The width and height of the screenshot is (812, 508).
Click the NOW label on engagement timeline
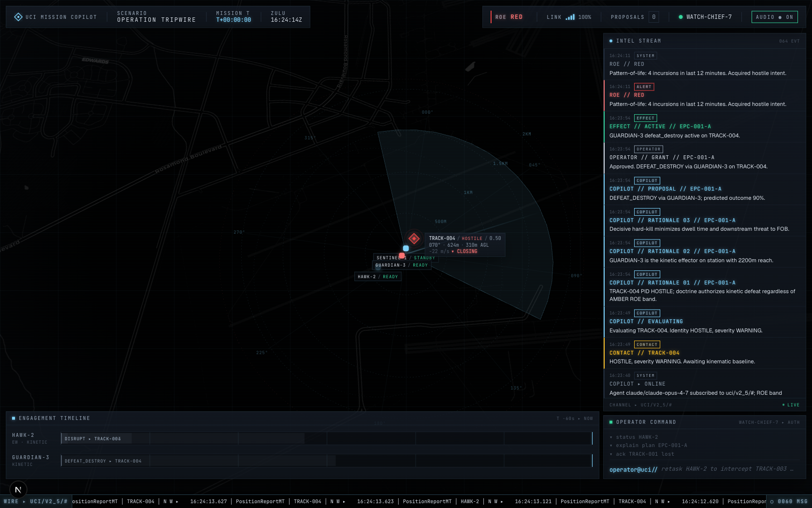[x=588, y=418]
